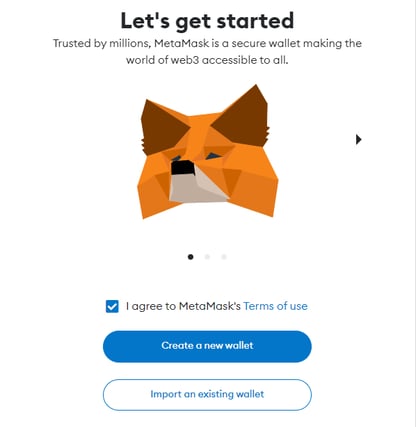Jump to the third carousel dot
416x427 pixels.
(224, 257)
